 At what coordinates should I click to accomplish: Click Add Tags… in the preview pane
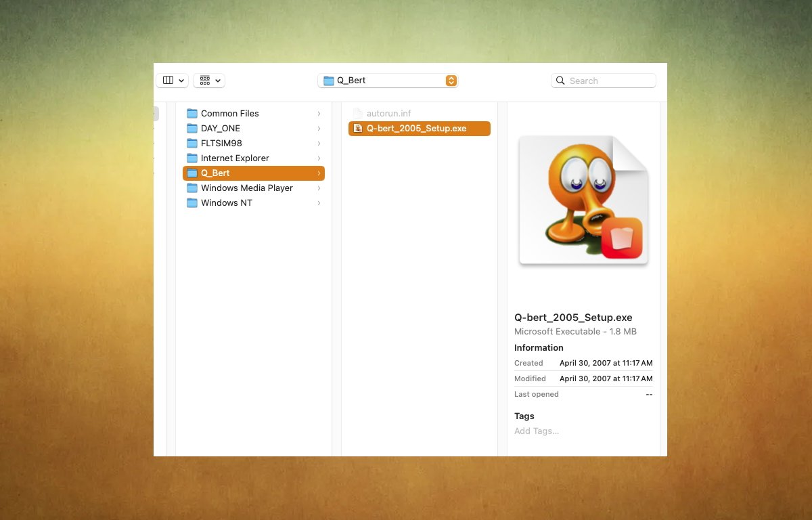pos(537,431)
